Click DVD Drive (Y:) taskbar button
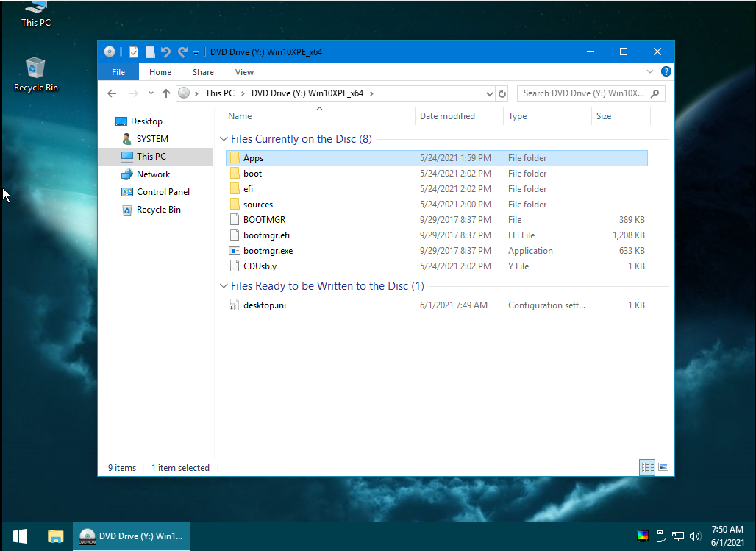This screenshot has height=551, width=756. [x=132, y=536]
